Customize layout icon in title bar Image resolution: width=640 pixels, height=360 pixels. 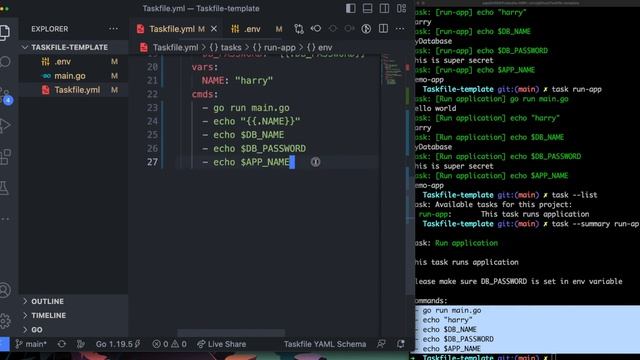coord(401,9)
